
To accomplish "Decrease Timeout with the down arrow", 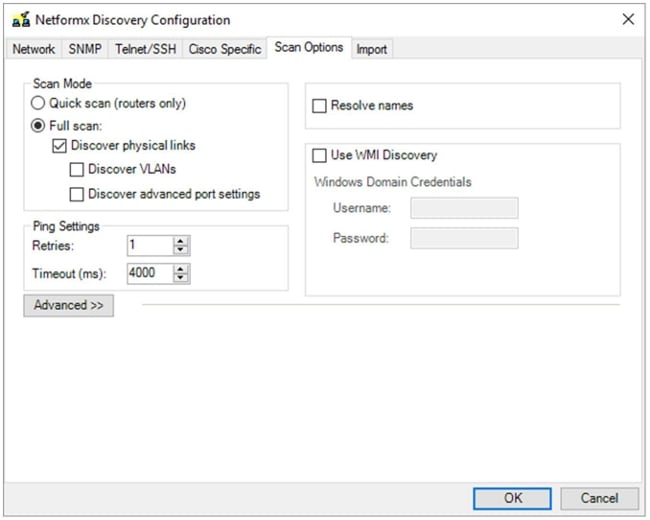I will click(180, 278).
